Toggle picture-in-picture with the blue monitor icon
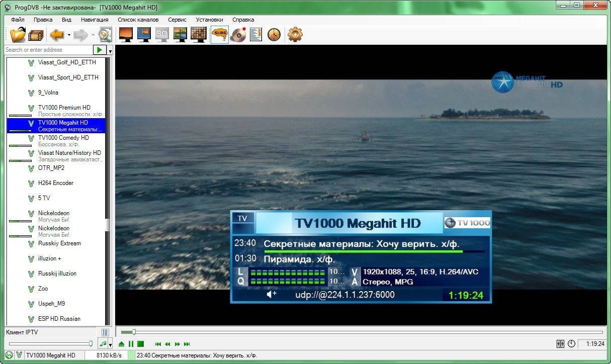This screenshot has width=611, height=364. [x=144, y=35]
